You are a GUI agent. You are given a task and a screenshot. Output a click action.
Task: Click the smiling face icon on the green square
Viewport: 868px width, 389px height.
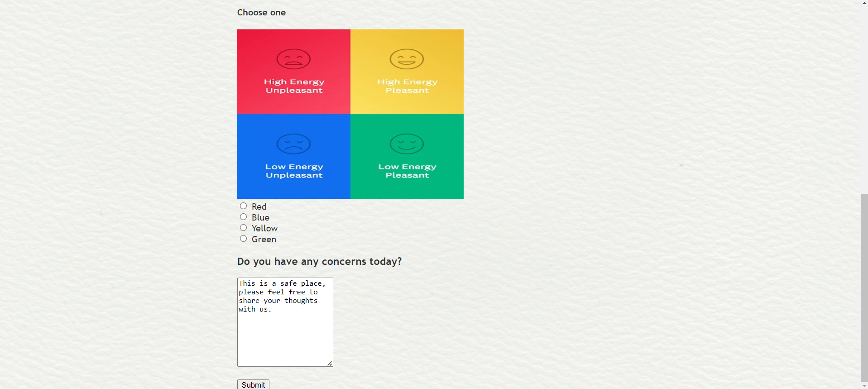pyautogui.click(x=407, y=144)
